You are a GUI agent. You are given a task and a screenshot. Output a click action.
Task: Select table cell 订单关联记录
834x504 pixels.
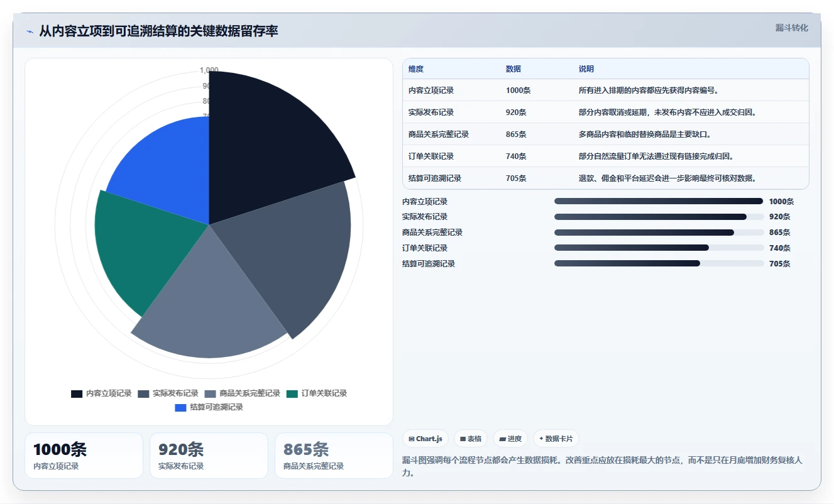click(431, 156)
